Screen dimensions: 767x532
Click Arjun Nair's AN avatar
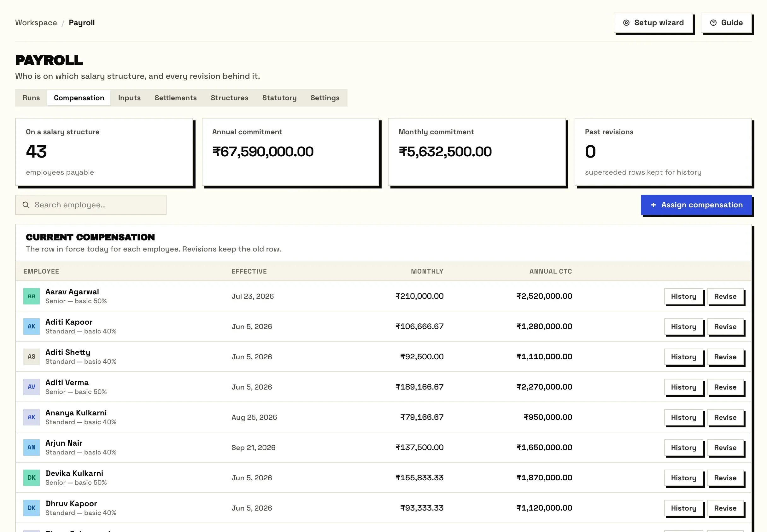tap(31, 447)
